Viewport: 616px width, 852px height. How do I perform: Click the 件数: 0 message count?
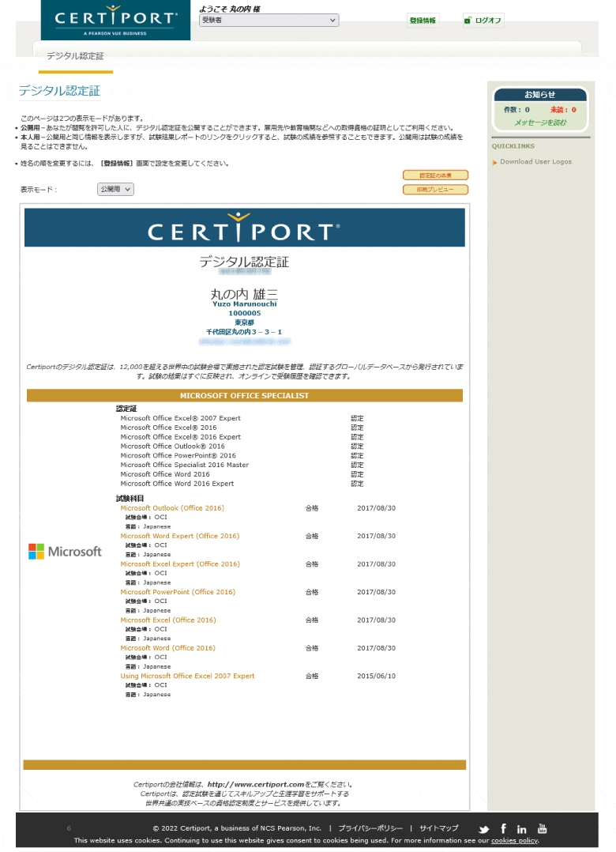click(516, 110)
